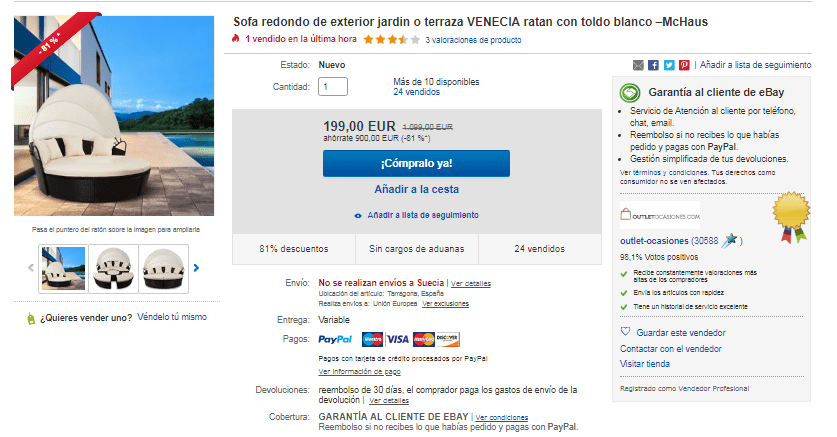837x437 pixels.
Task: Share the listing via email icon
Action: click(x=638, y=65)
